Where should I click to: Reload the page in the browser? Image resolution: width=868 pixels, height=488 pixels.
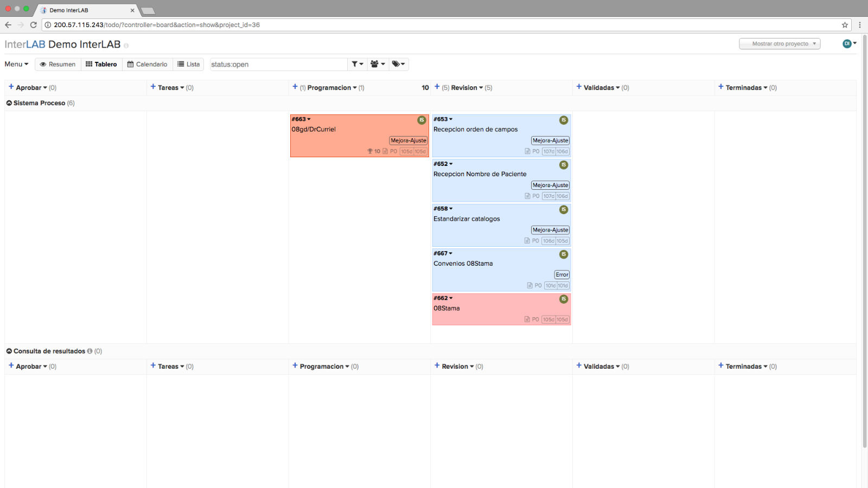(33, 25)
